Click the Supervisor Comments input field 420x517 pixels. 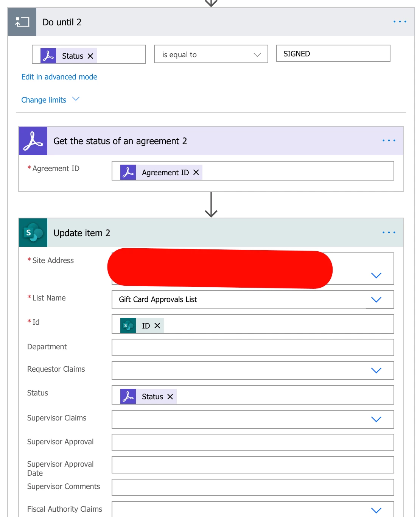(x=253, y=487)
